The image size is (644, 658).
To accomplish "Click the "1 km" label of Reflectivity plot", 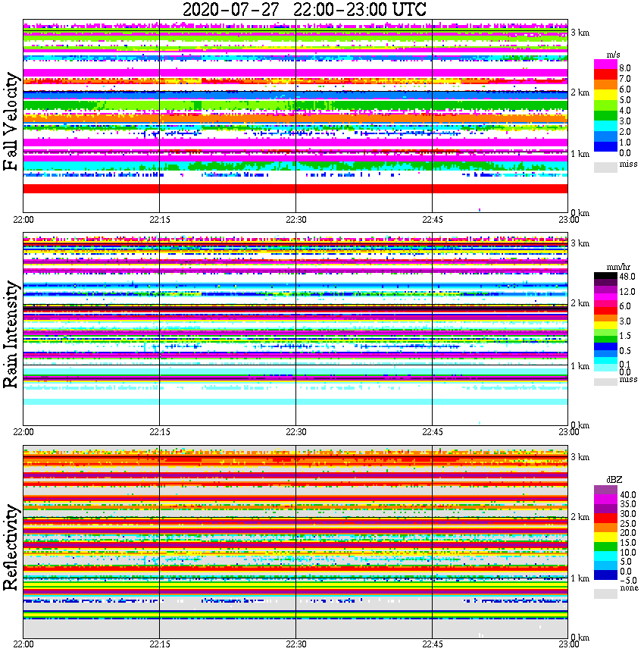I will click(x=580, y=578).
